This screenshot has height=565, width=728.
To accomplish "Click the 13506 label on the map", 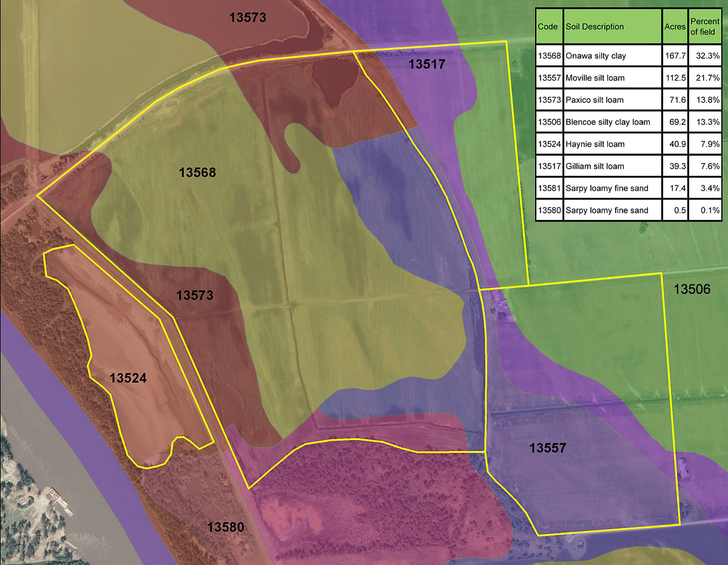I will [692, 290].
